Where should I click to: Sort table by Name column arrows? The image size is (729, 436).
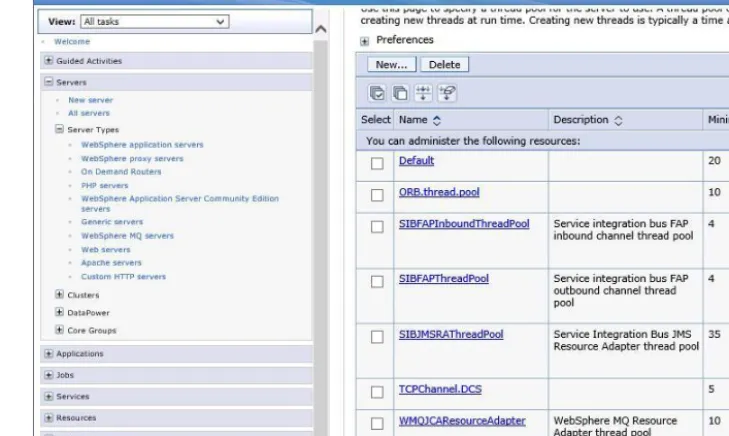(x=437, y=120)
